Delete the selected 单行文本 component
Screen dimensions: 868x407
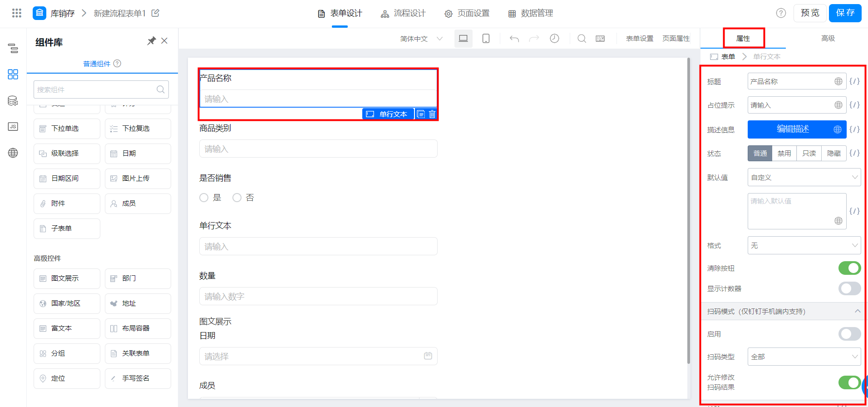pyautogui.click(x=432, y=114)
